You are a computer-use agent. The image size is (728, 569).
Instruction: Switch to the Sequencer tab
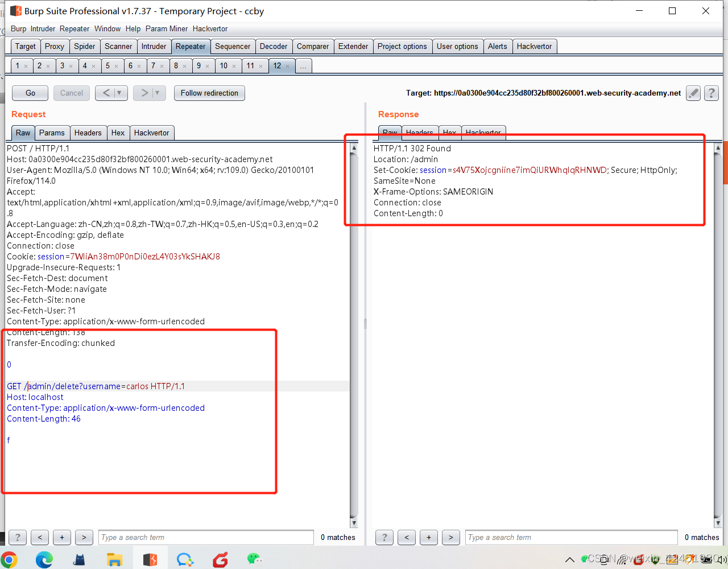pyautogui.click(x=233, y=47)
